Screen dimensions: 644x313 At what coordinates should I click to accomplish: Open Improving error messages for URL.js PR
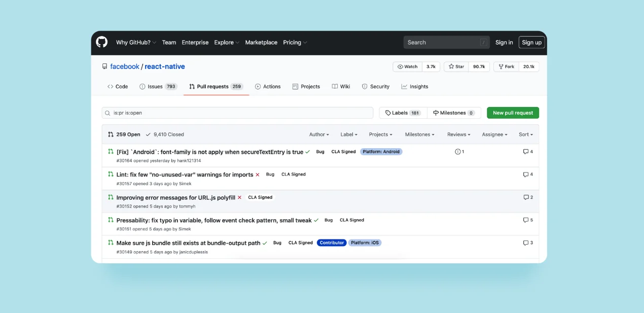tap(176, 197)
